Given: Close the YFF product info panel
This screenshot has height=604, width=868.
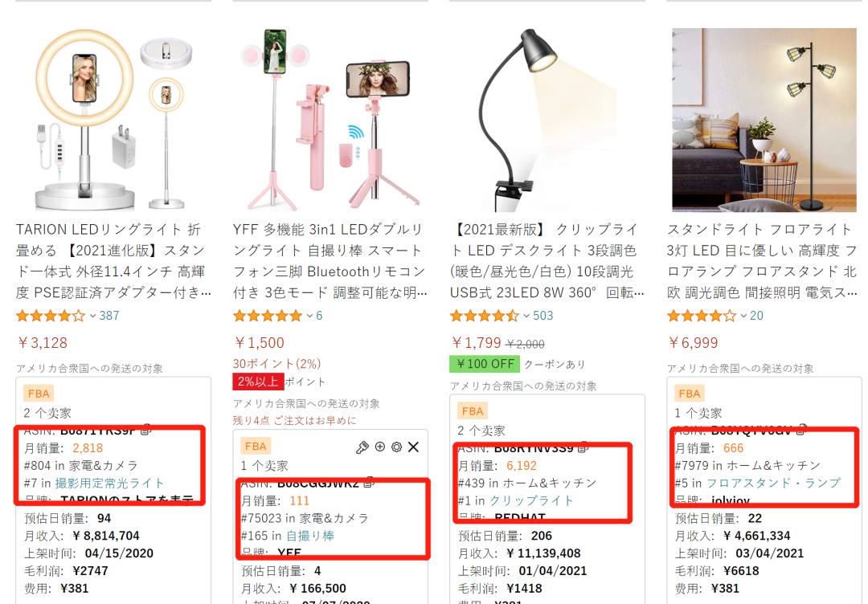Looking at the screenshot, I should pos(414,447).
